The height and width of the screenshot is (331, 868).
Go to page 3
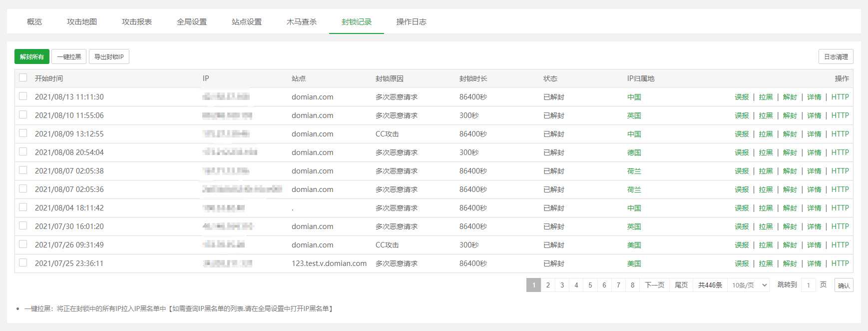562,285
